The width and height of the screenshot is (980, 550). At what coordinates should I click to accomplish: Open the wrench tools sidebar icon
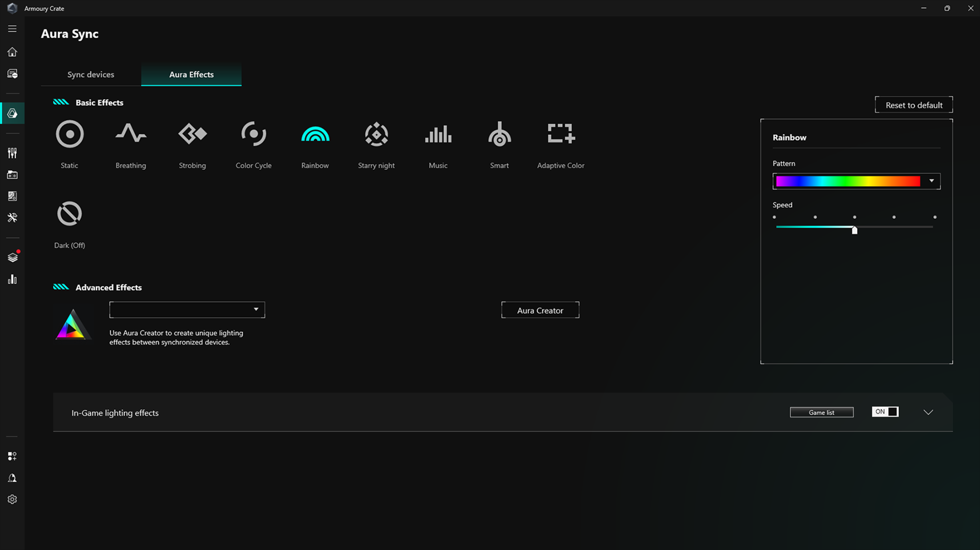(x=12, y=218)
